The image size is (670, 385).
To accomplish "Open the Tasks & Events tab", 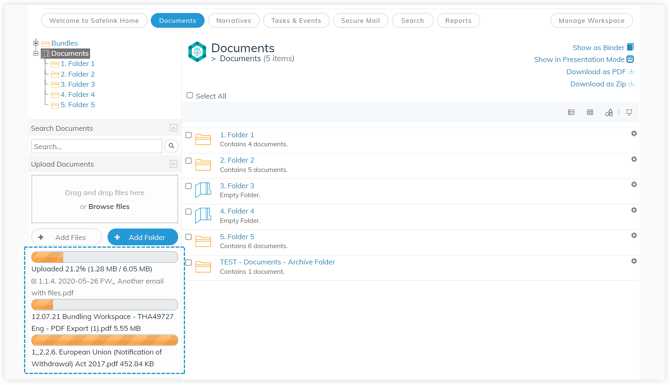I will 296,21.
